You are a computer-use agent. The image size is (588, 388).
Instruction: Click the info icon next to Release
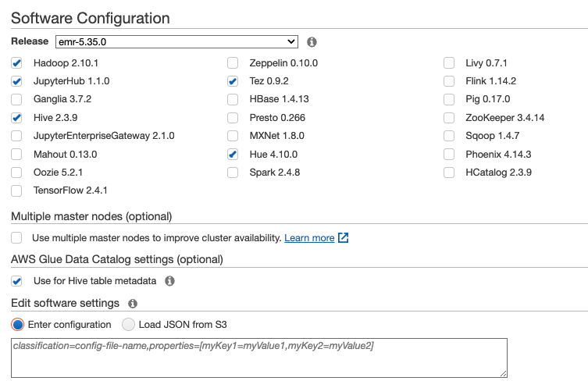[x=312, y=42]
